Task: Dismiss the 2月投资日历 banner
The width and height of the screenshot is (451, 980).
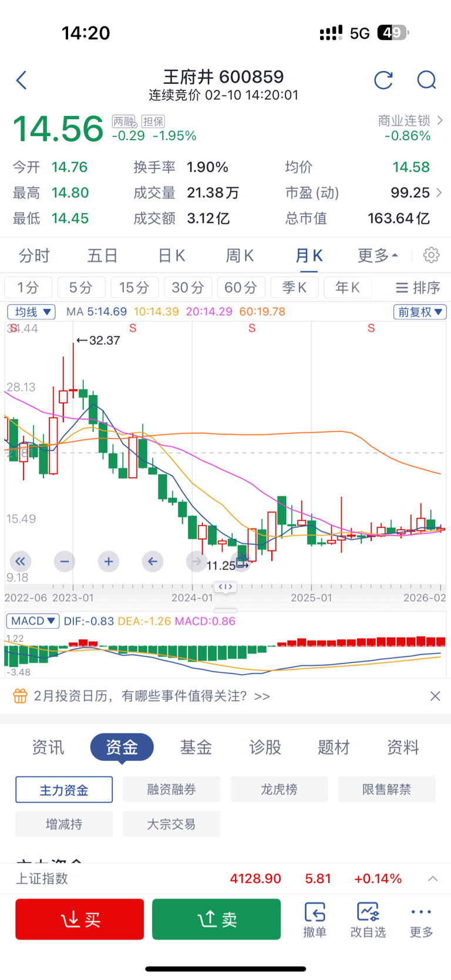Action: 435,696
